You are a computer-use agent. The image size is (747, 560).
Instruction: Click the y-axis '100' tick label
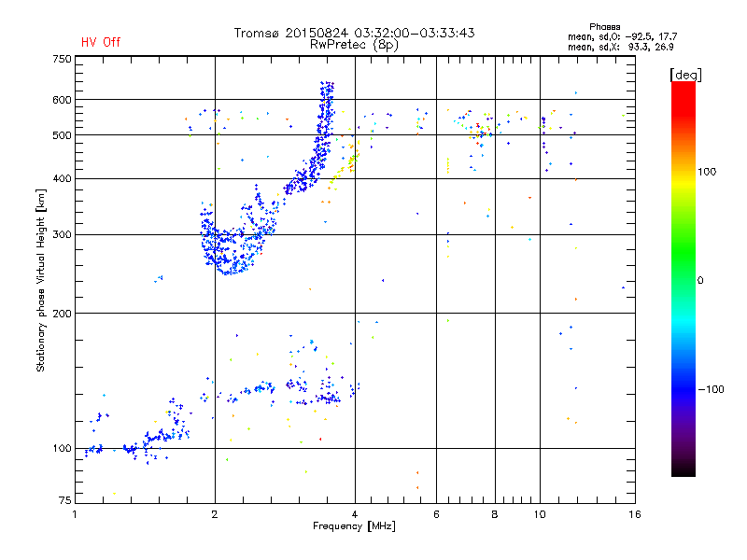pos(62,448)
